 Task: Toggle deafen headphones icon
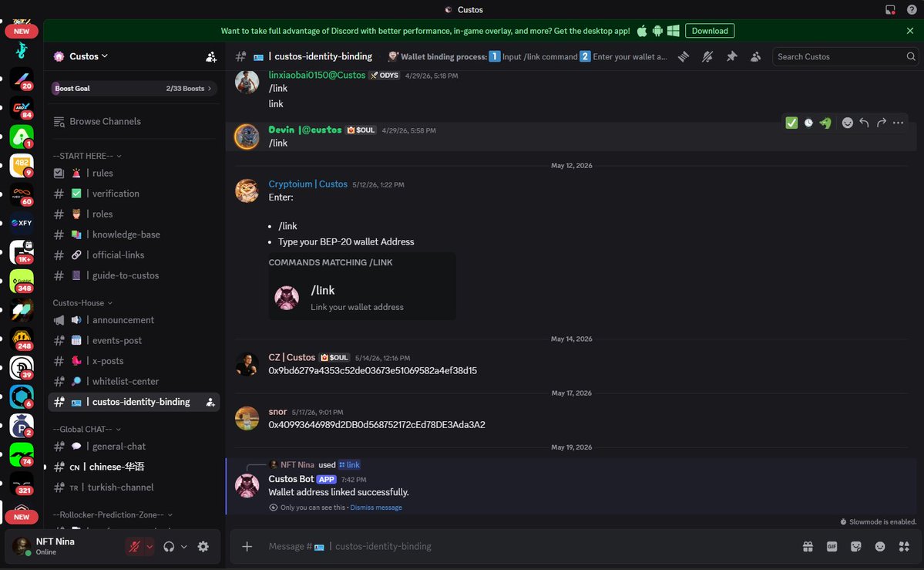point(169,547)
